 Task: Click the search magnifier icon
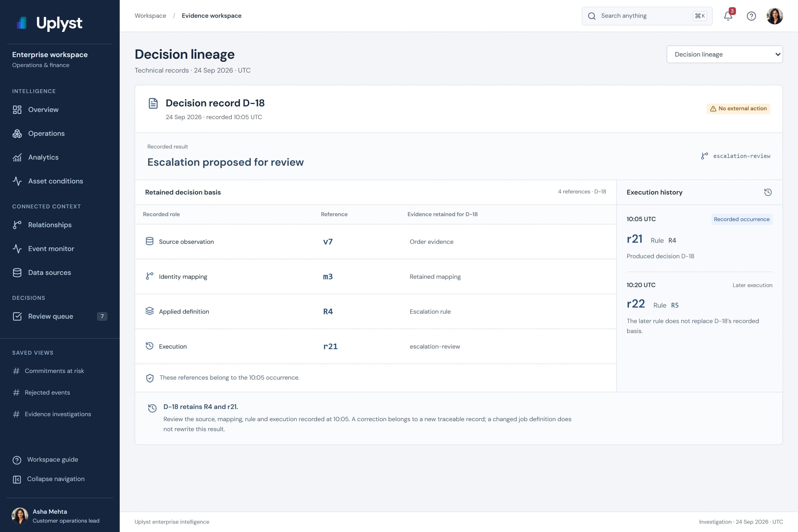[592, 16]
